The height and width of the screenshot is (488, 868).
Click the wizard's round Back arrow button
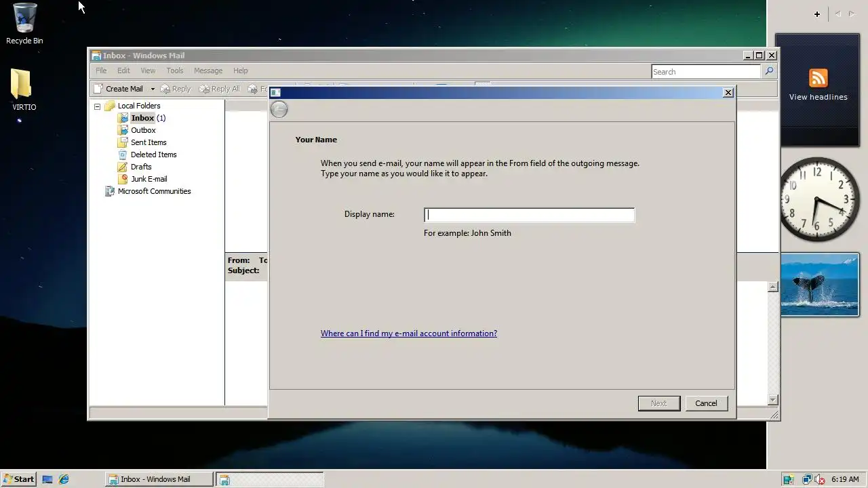(x=279, y=109)
